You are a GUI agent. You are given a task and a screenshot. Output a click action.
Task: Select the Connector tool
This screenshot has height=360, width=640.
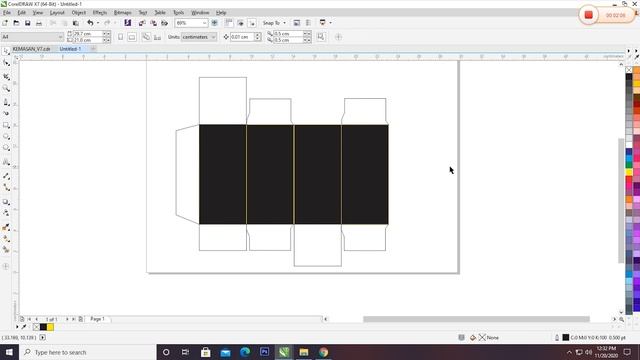[6, 188]
